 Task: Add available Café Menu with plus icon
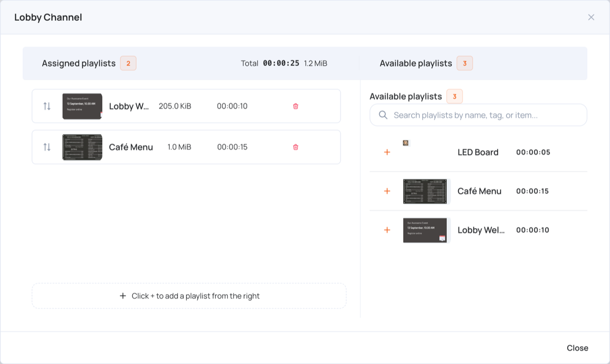click(387, 191)
